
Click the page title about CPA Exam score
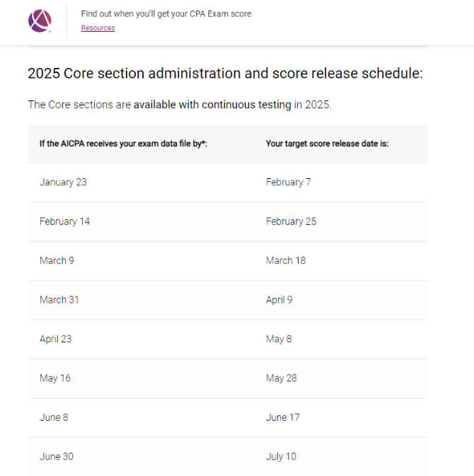click(x=166, y=14)
